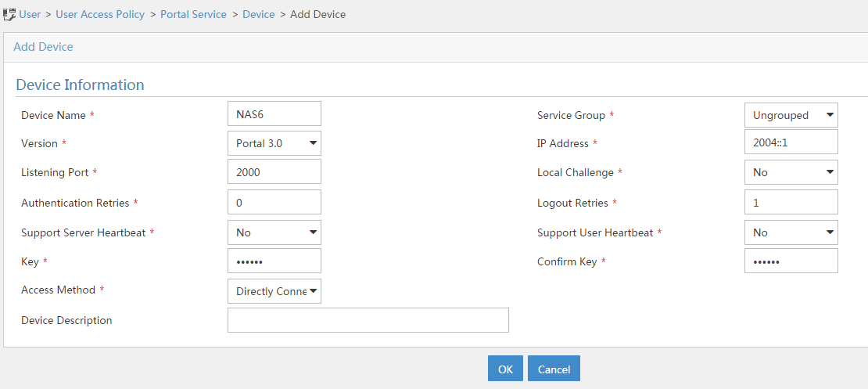Click the Device Name input field

point(274,113)
